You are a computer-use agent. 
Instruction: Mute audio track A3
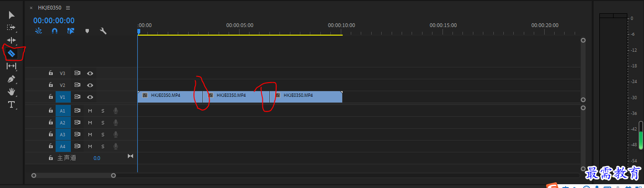point(90,134)
